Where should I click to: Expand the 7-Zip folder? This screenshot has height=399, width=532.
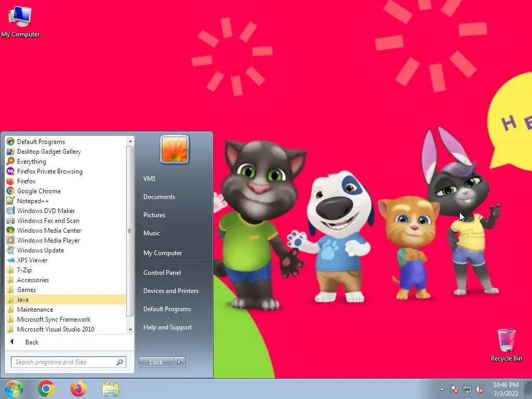click(65, 270)
